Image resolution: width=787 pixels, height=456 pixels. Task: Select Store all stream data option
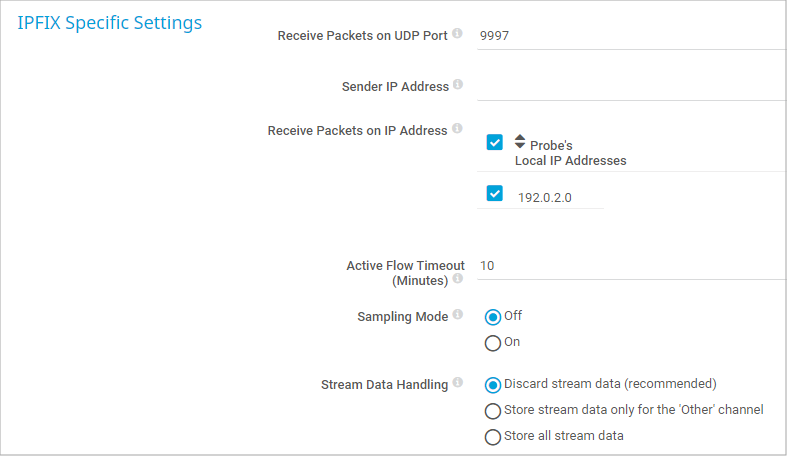pyautogui.click(x=492, y=437)
